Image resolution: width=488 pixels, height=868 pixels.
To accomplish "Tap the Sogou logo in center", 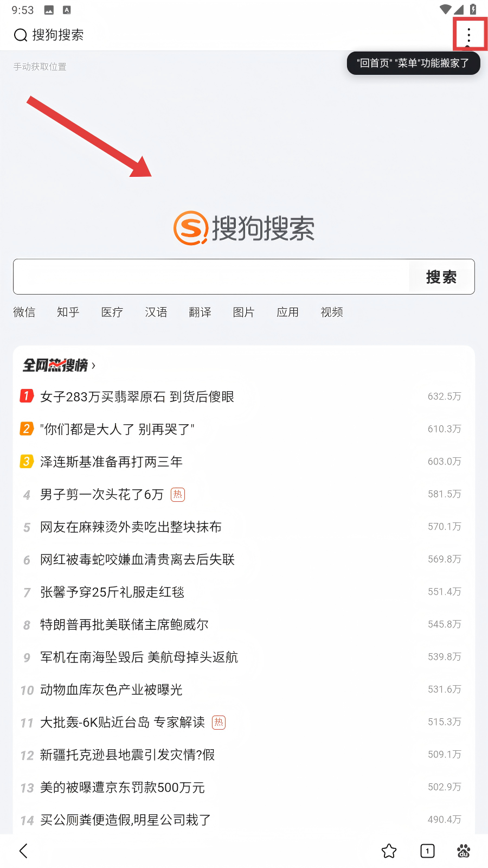I will pos(244,228).
